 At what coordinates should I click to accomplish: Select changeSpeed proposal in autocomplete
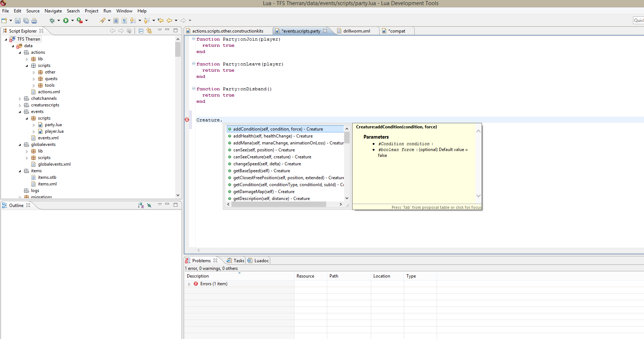(x=285, y=164)
